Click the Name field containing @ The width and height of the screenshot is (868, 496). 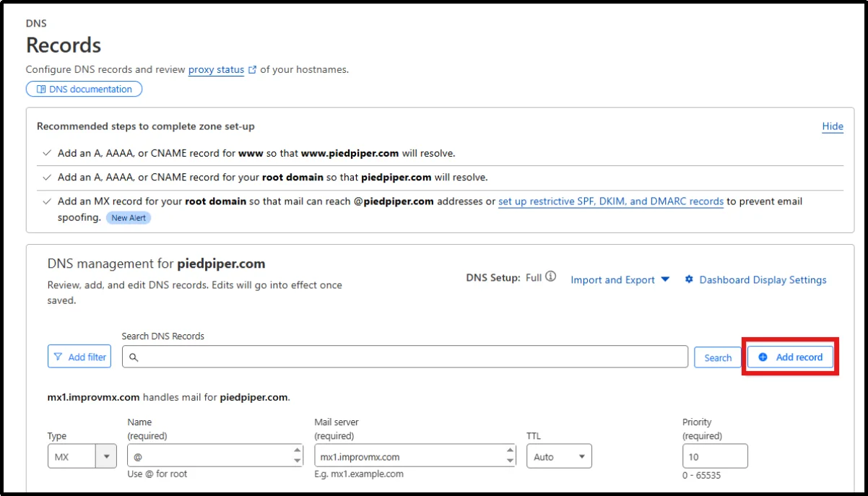point(215,456)
